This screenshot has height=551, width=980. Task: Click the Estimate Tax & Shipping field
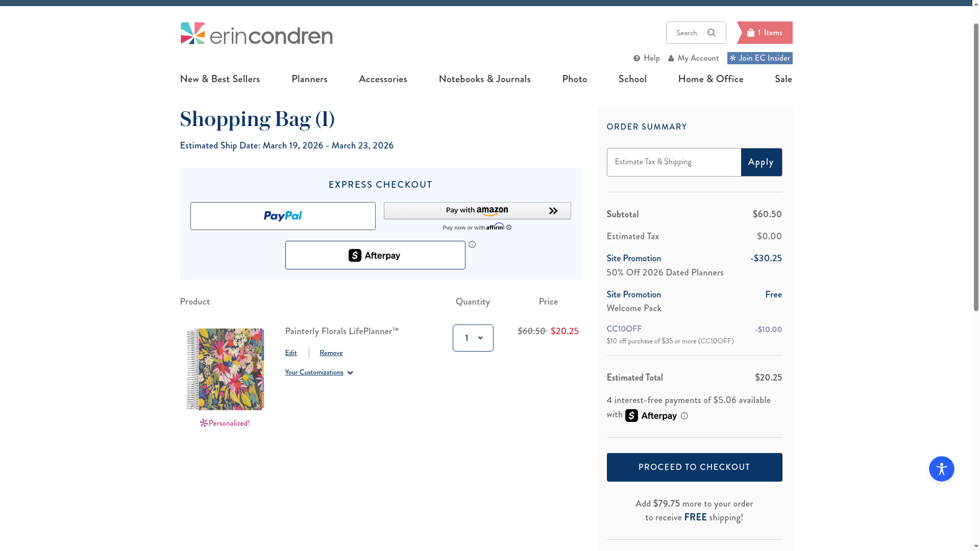coord(674,162)
